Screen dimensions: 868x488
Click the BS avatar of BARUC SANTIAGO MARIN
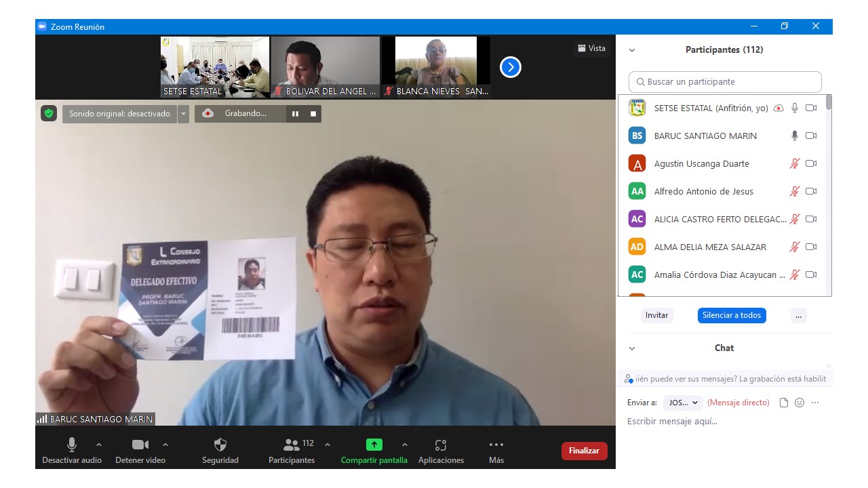click(637, 136)
